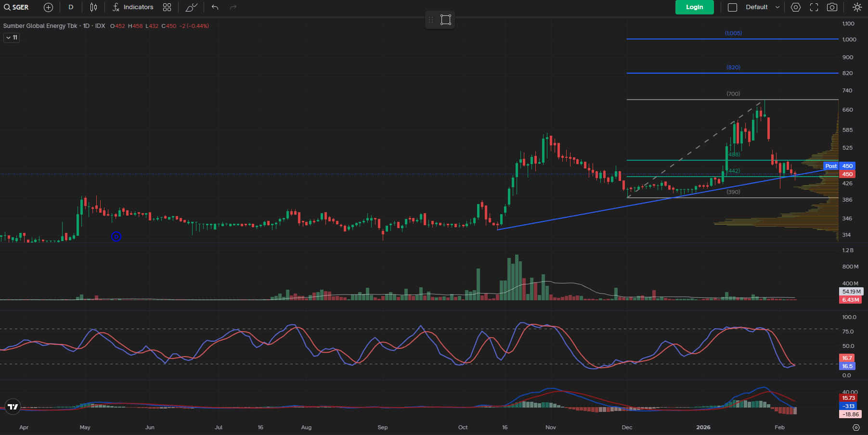This screenshot has width=868, height=435.
Task: Click the add symbol plus icon
Action: 48,7
